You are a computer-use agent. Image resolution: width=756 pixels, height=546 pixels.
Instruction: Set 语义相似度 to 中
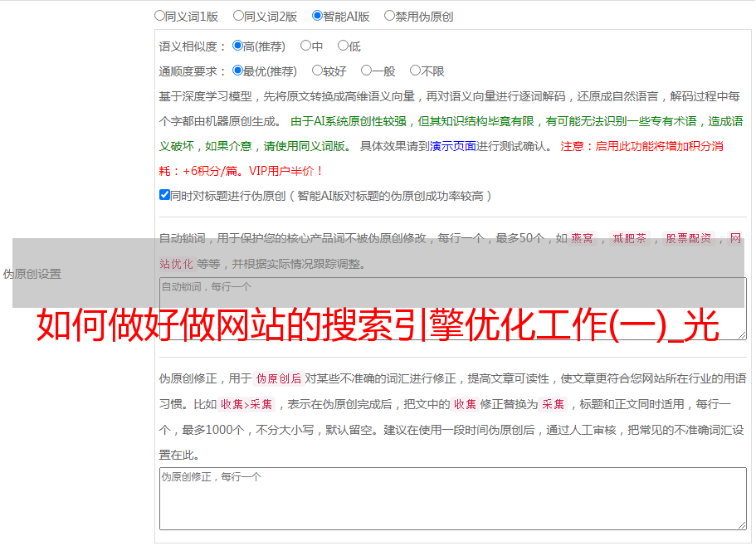(x=306, y=46)
